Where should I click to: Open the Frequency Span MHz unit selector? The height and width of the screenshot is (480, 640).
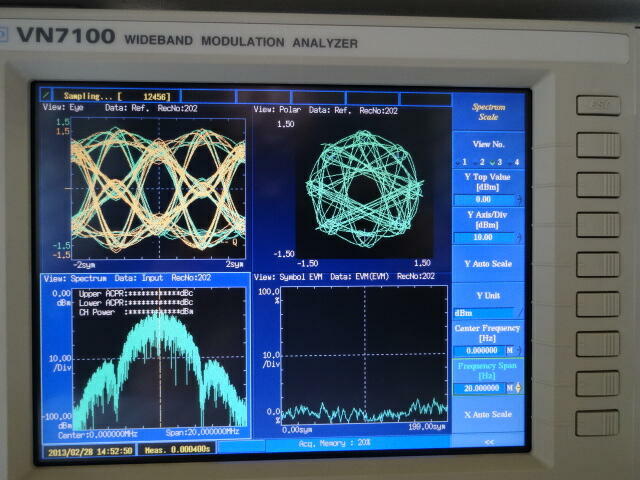coord(508,387)
